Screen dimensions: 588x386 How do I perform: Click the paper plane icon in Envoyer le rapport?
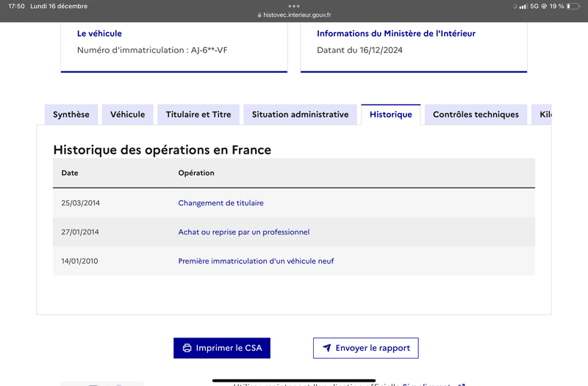(326, 348)
